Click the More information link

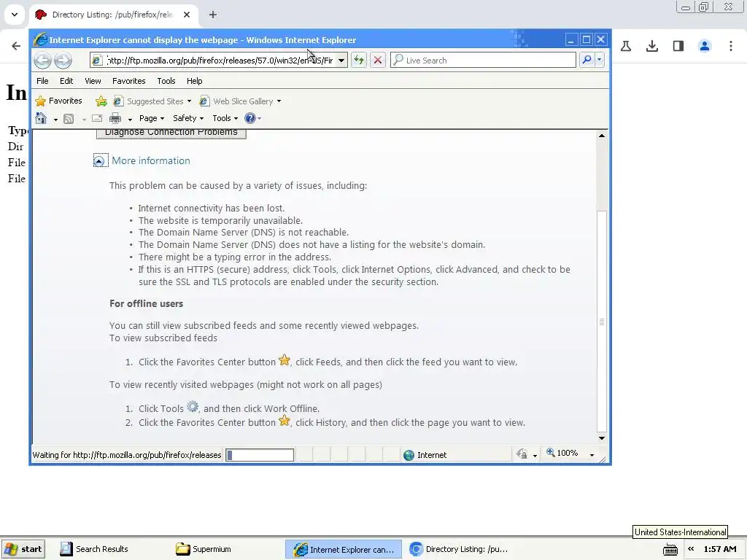(x=150, y=161)
